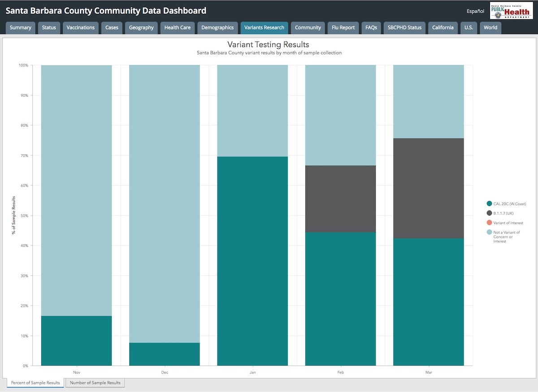Click the January CAL.20C bar segment
This screenshot has height=392, width=538.
tap(252, 261)
